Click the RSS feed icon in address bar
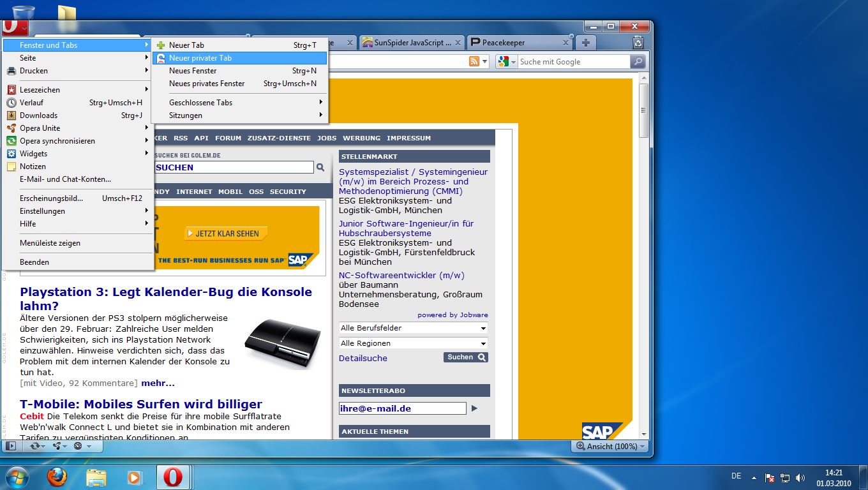868x490 pixels. [x=474, y=62]
